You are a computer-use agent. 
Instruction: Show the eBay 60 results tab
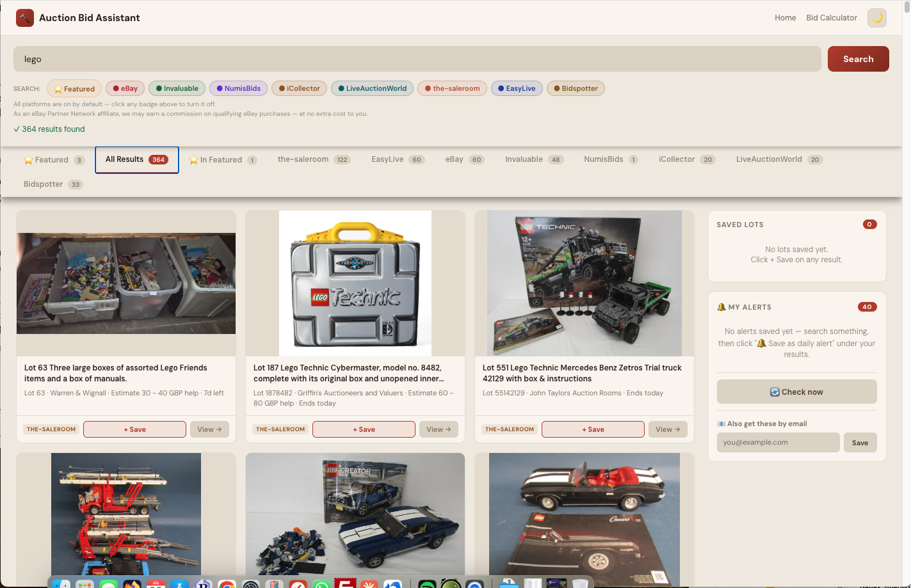click(465, 159)
